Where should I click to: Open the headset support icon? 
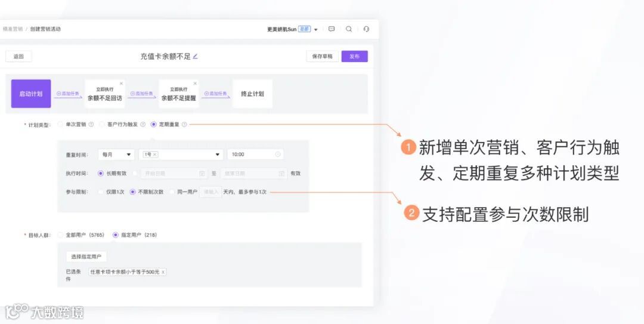tap(366, 29)
